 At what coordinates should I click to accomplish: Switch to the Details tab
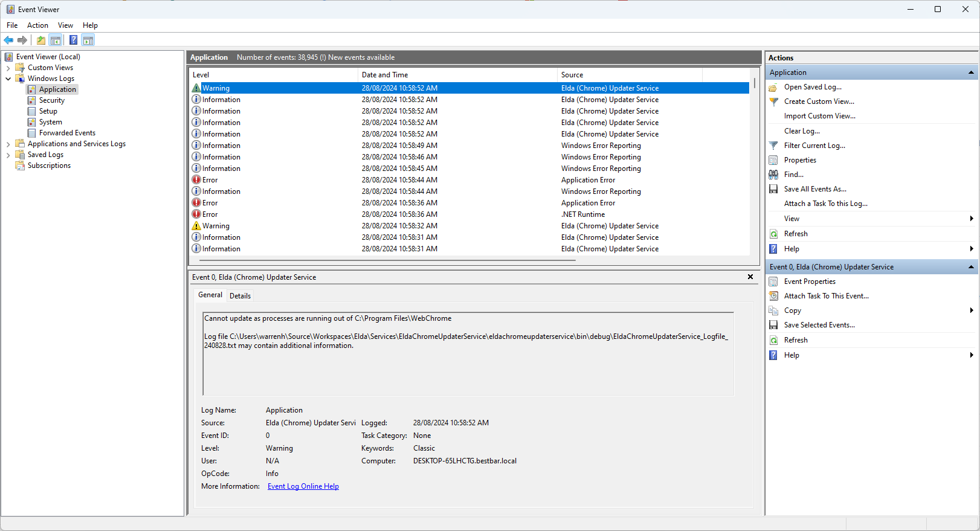pos(240,296)
